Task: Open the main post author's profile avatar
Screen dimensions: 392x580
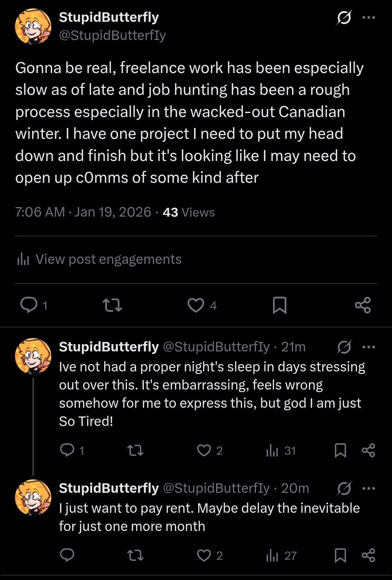Action: pos(33,27)
